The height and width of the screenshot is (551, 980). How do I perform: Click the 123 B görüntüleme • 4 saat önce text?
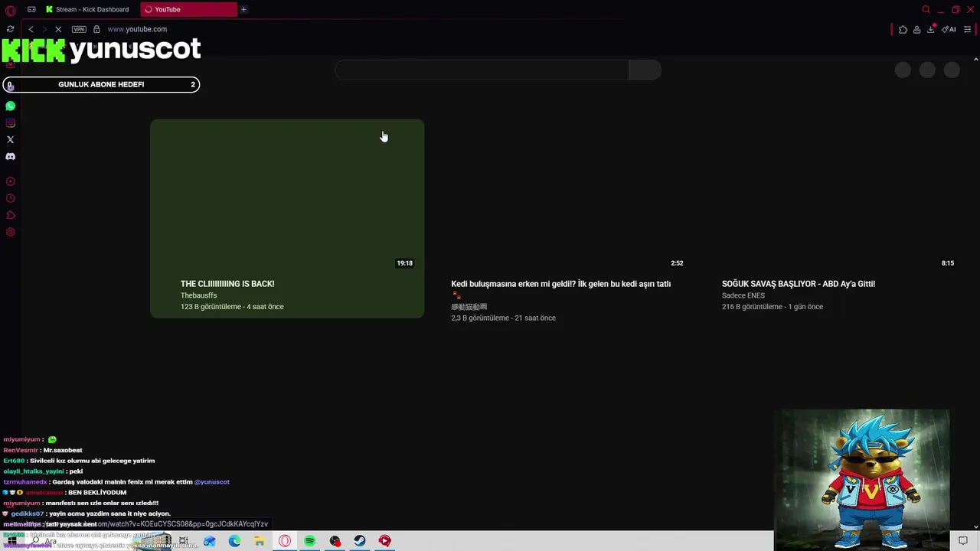(232, 307)
